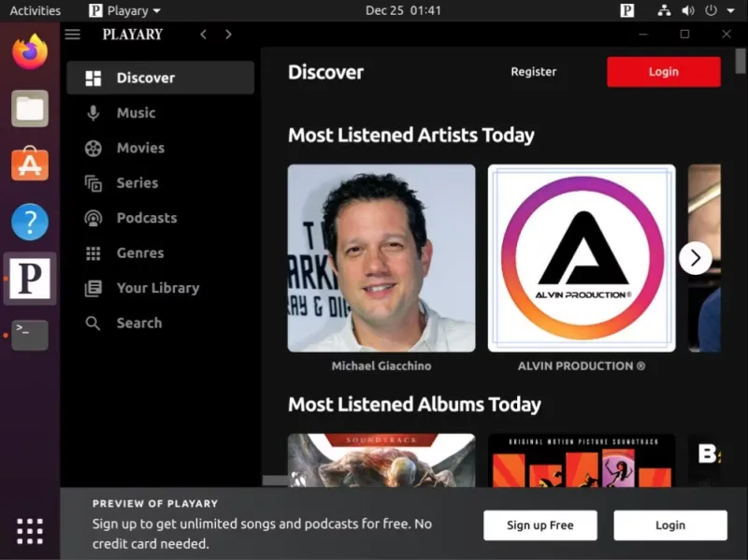Click the white Login button in banner
This screenshot has width=748, height=560.
pos(670,525)
